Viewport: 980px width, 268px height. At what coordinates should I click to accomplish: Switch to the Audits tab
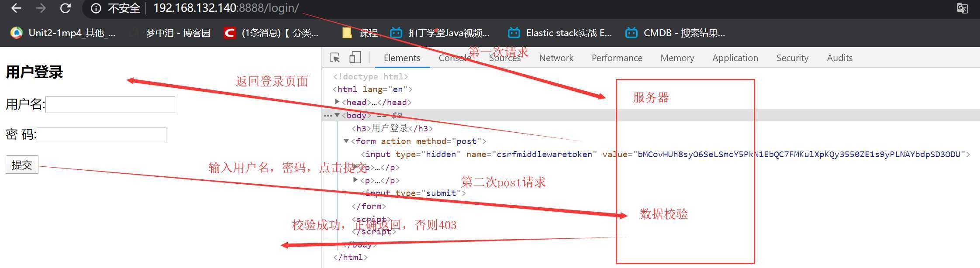coord(839,58)
